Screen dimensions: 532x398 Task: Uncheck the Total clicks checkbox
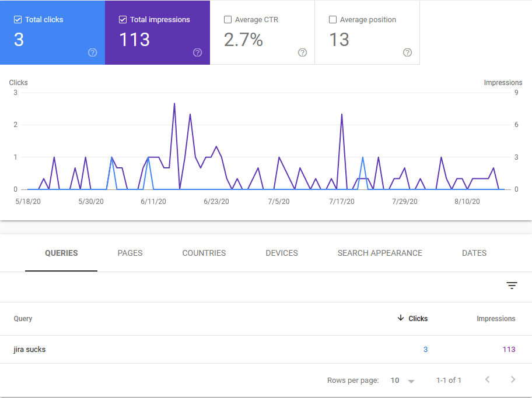pos(17,20)
